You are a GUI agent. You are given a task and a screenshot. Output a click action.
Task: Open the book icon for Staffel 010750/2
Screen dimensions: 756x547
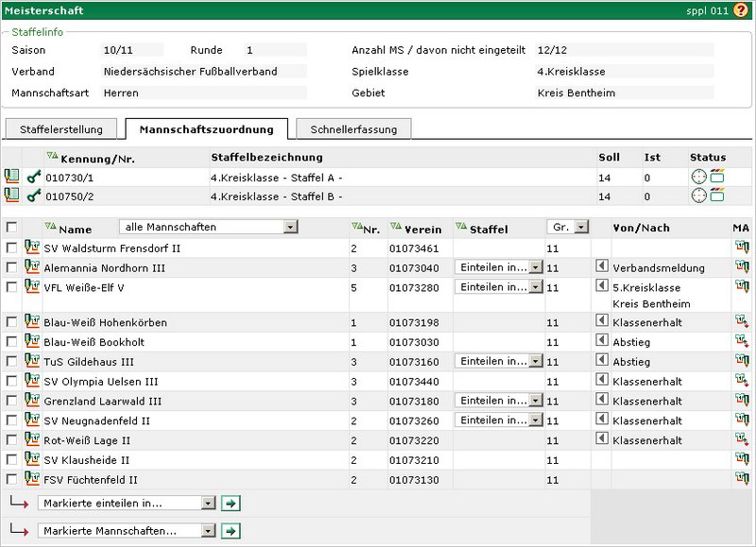coord(11,196)
